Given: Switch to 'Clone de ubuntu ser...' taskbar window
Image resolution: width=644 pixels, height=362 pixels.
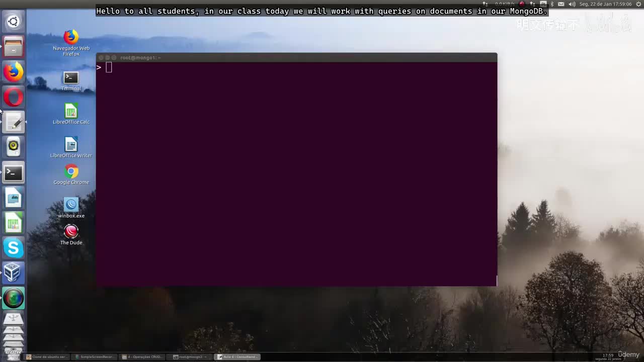Looking at the screenshot, I should tap(47, 357).
